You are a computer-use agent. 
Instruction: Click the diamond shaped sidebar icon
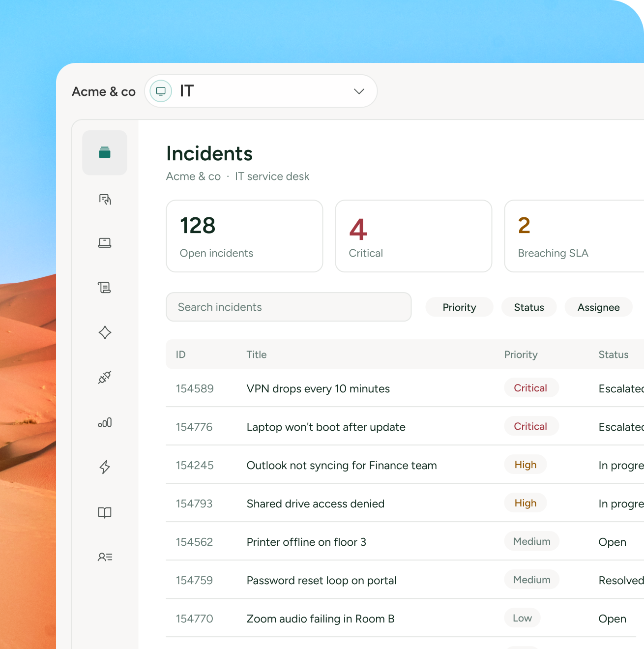(105, 333)
